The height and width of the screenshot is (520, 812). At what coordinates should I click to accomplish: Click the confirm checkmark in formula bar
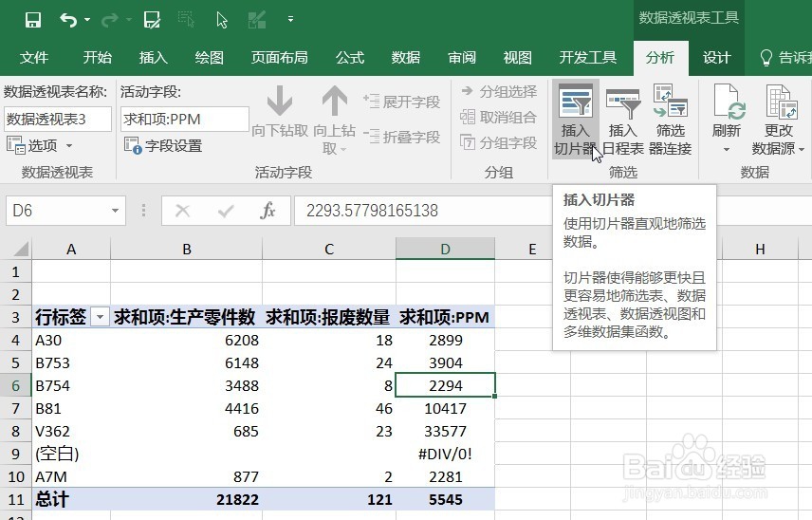point(226,211)
